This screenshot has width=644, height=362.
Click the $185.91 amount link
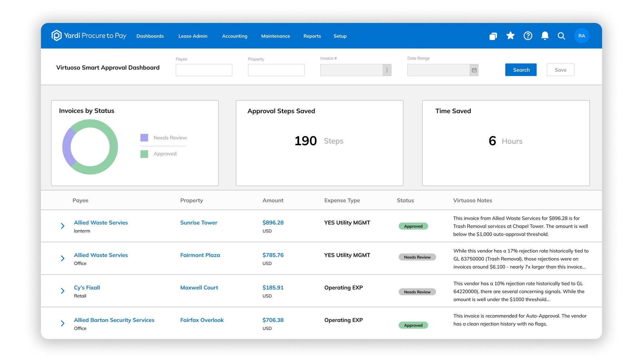273,288
